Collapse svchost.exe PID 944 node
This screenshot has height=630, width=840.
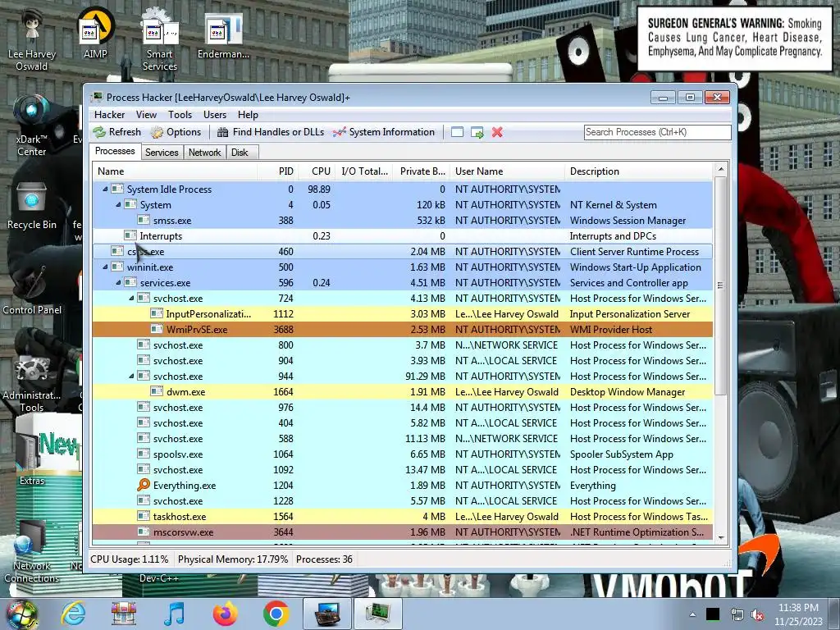tap(131, 376)
